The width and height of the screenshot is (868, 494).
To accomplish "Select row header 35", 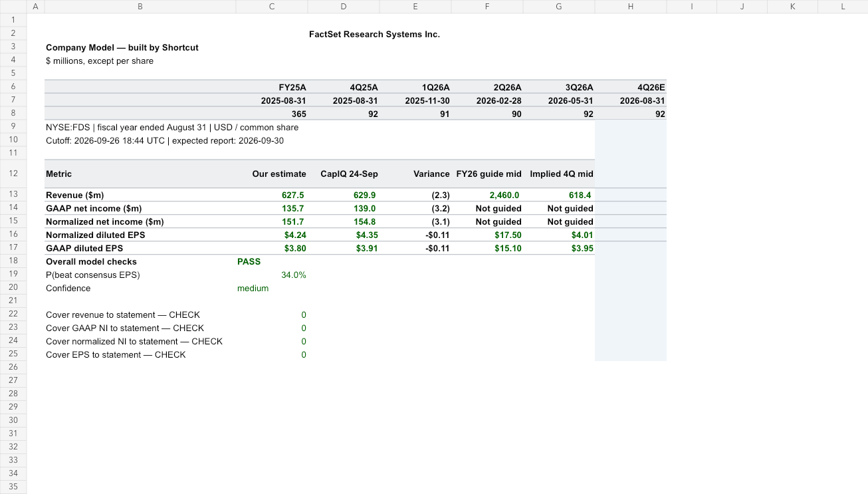I will (13, 487).
